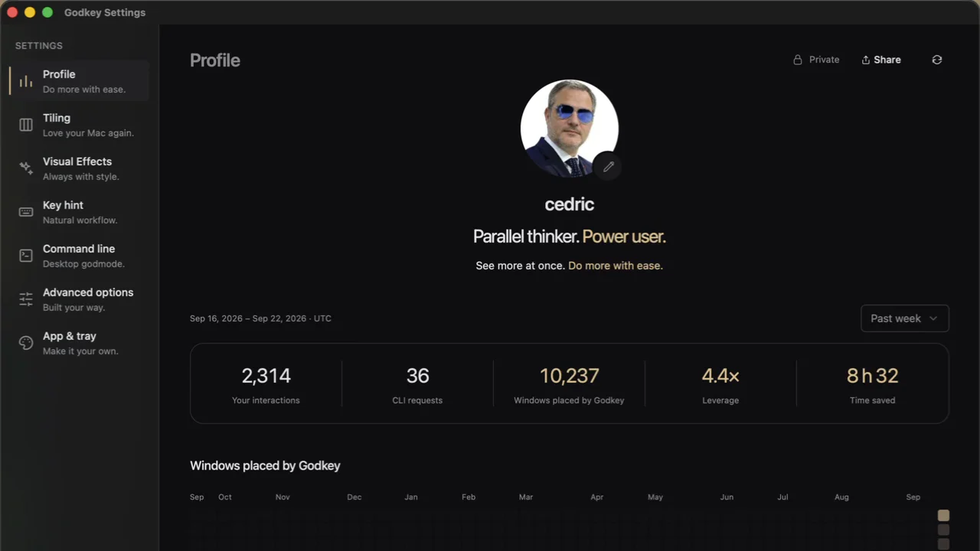Click the App & tray palette icon
Viewport: 980px width, 551px height.
26,343
